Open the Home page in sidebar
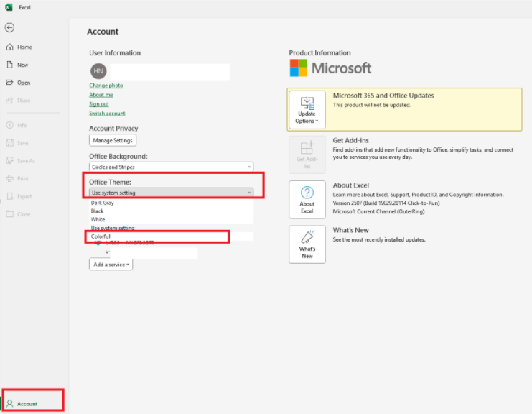The image size is (532, 414). point(19,47)
